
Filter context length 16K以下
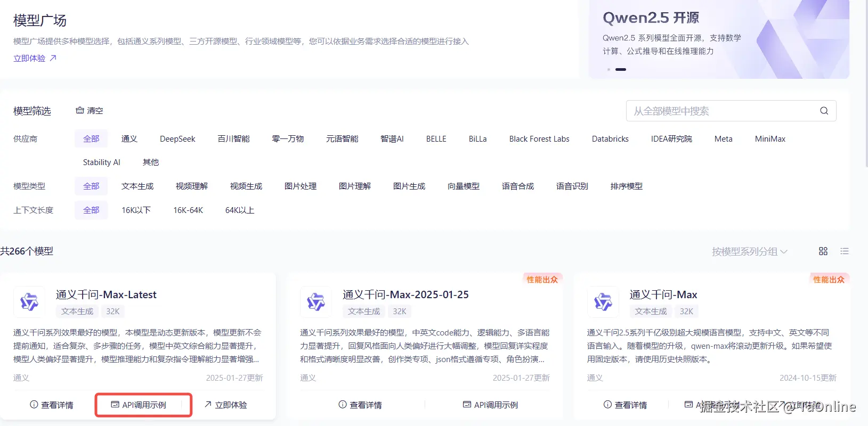pos(136,210)
